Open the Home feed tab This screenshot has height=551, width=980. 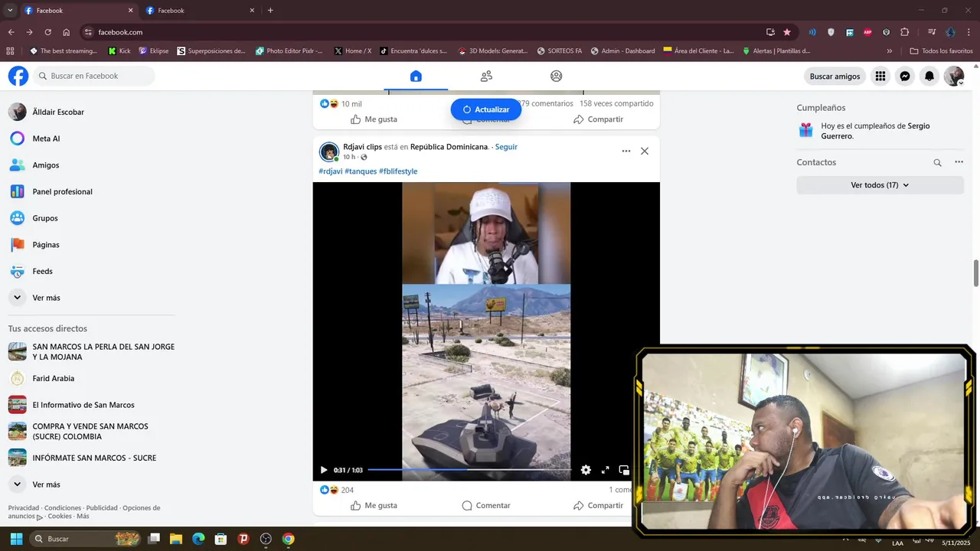(416, 76)
